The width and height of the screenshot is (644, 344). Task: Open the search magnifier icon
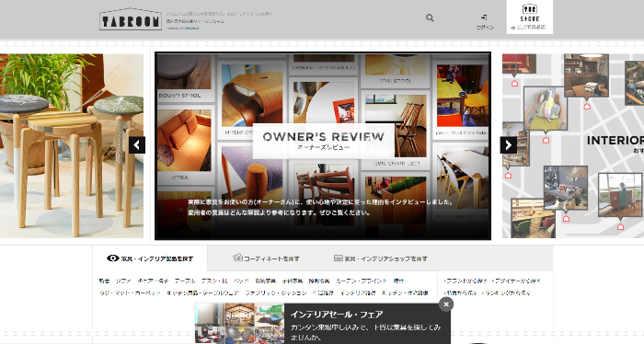(x=430, y=17)
